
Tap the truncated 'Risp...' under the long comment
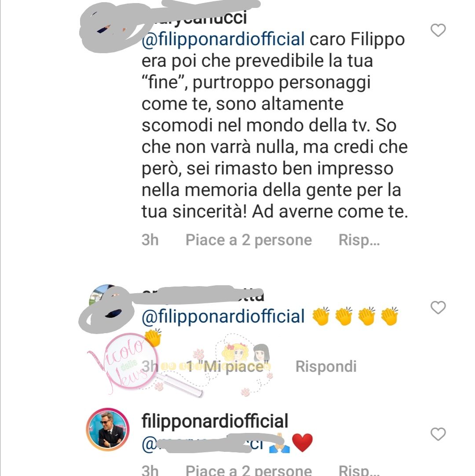tap(359, 240)
